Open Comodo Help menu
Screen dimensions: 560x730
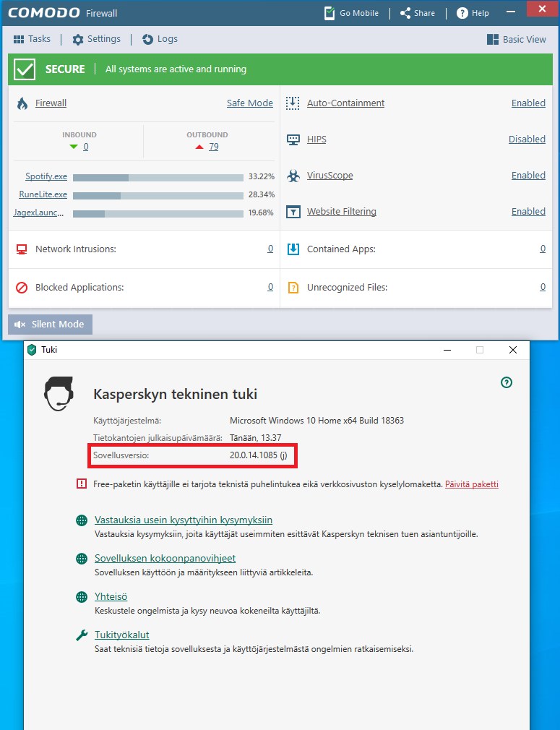click(x=473, y=13)
